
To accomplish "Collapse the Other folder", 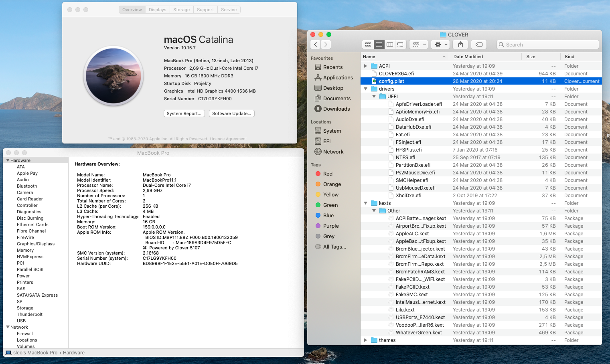I will [x=374, y=210].
